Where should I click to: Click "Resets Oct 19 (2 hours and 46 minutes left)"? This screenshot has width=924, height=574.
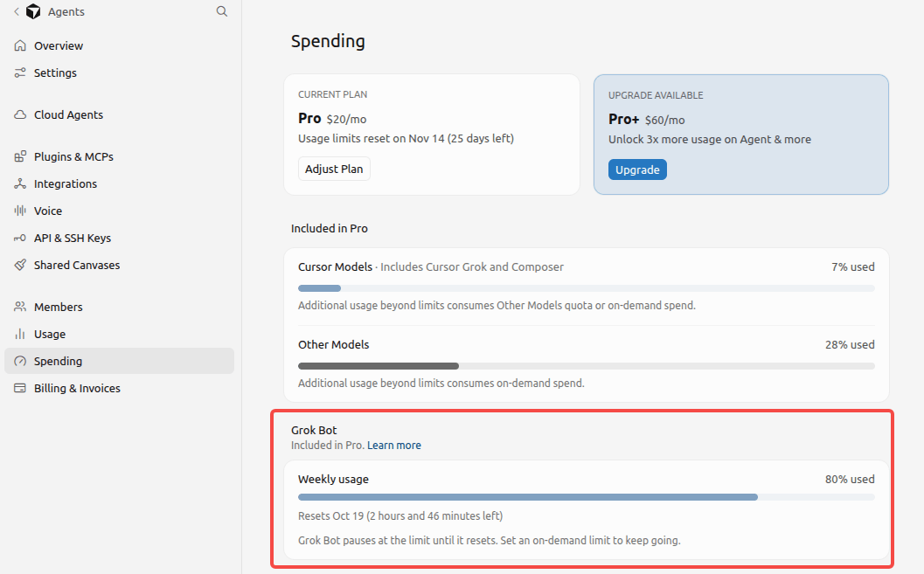[x=400, y=515]
